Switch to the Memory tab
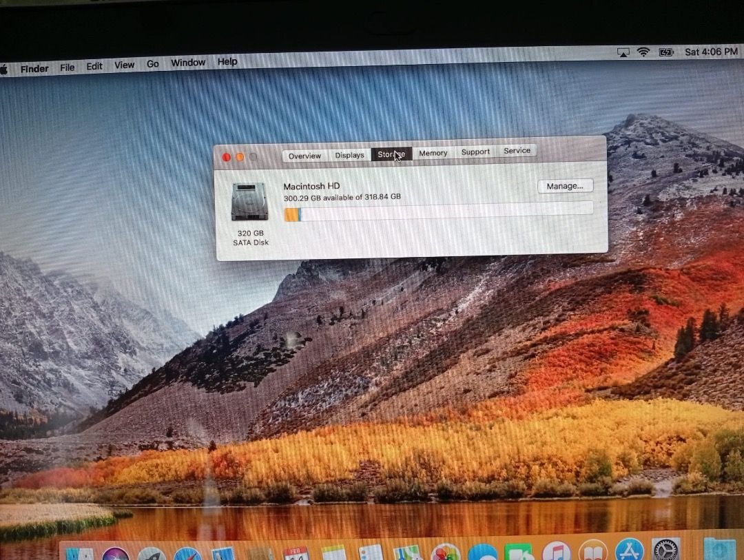This screenshot has width=744, height=560. coord(433,153)
